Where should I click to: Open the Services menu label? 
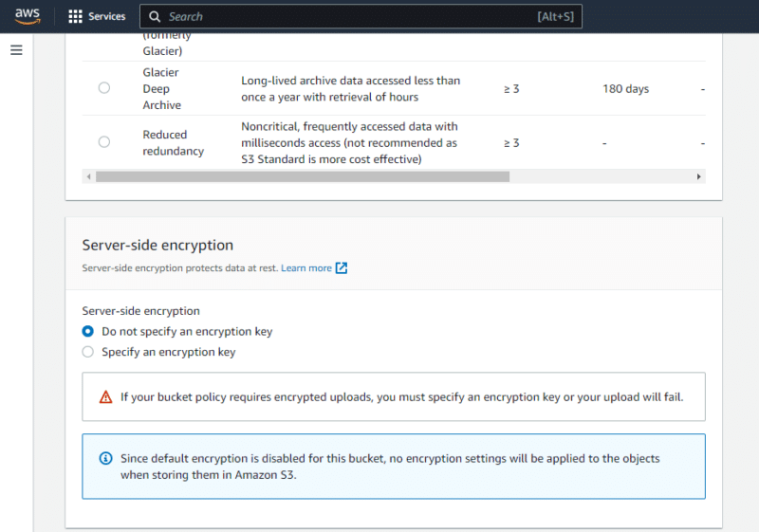(x=106, y=16)
